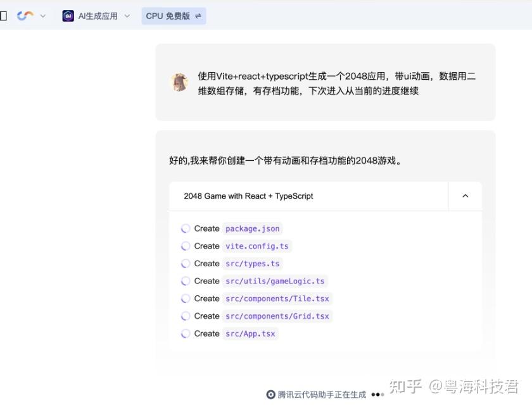Open the src/types.ts file entry
The width and height of the screenshot is (532, 408).
pyautogui.click(x=252, y=264)
